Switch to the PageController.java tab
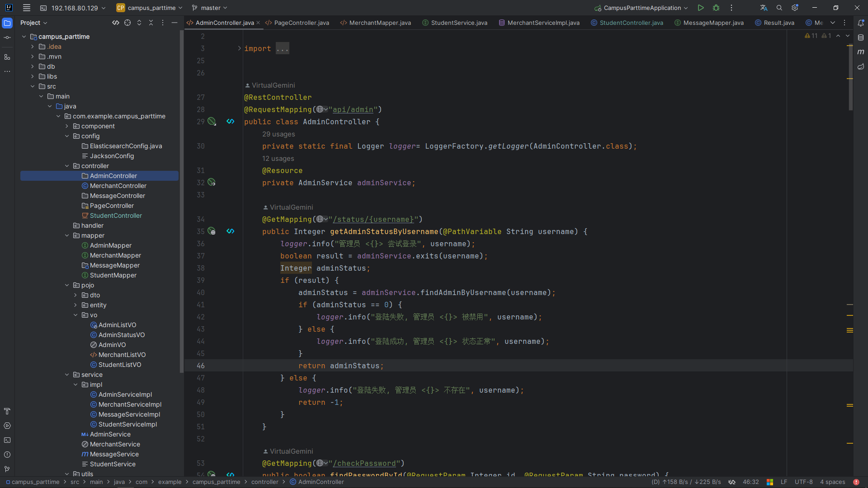The image size is (868, 488). coord(301,23)
